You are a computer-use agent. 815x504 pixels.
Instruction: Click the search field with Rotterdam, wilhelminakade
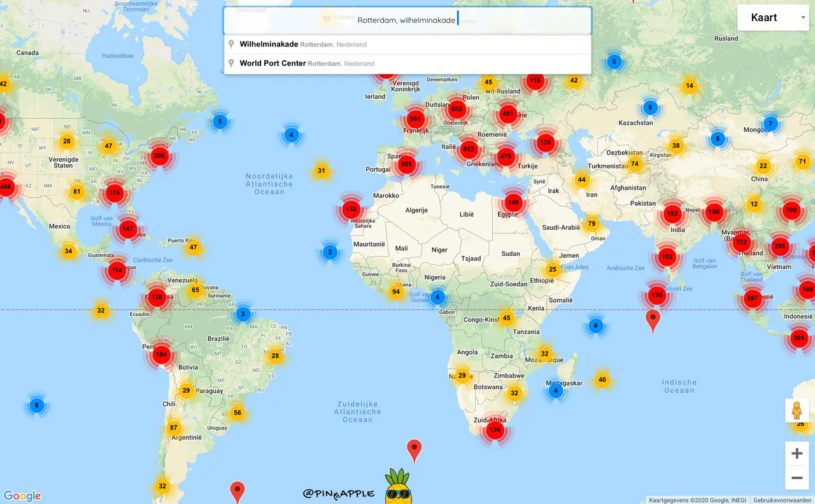pyautogui.click(x=407, y=20)
